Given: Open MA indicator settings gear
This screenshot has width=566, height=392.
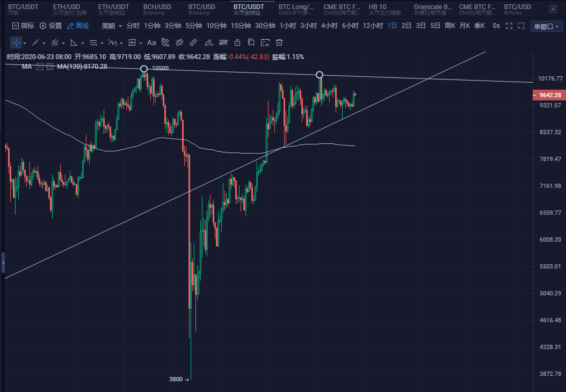Looking at the screenshot, I should coord(39,67).
